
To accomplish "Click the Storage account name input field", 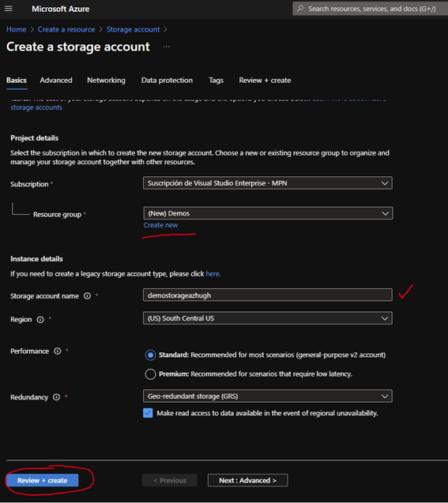I will (268, 295).
